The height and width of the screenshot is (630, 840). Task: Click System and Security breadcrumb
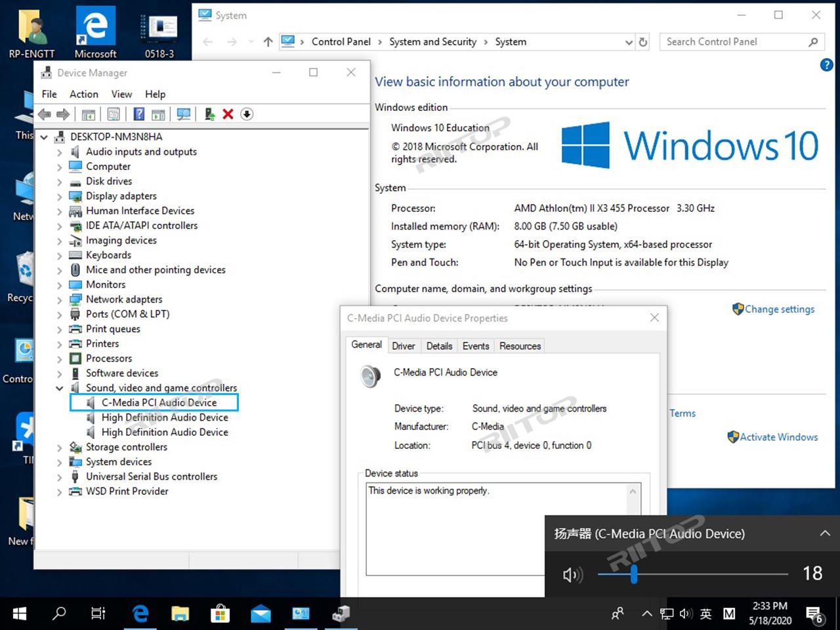(433, 41)
